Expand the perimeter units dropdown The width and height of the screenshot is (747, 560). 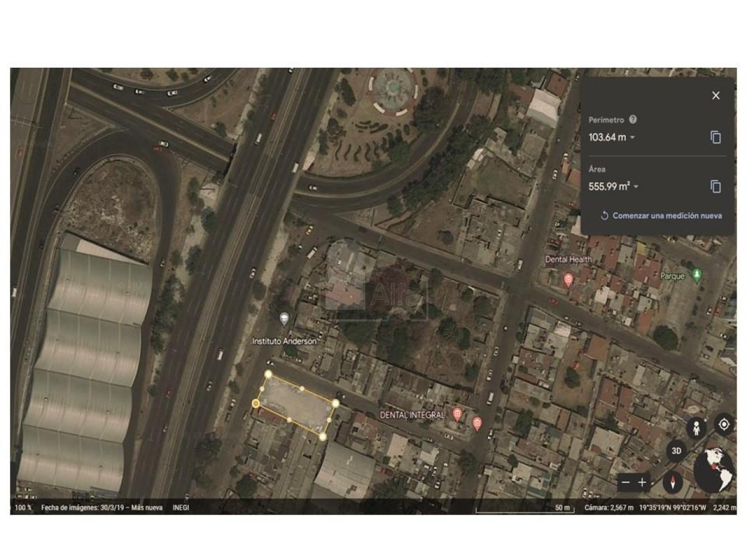(x=633, y=138)
